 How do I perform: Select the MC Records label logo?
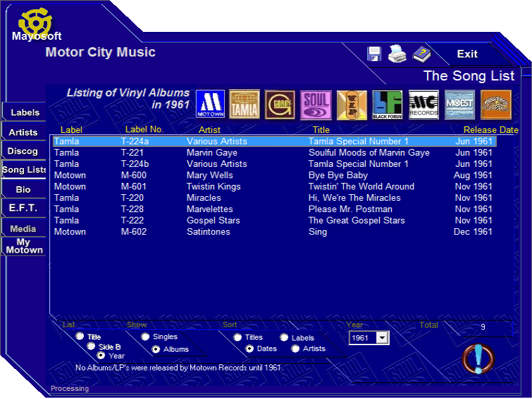[424, 105]
